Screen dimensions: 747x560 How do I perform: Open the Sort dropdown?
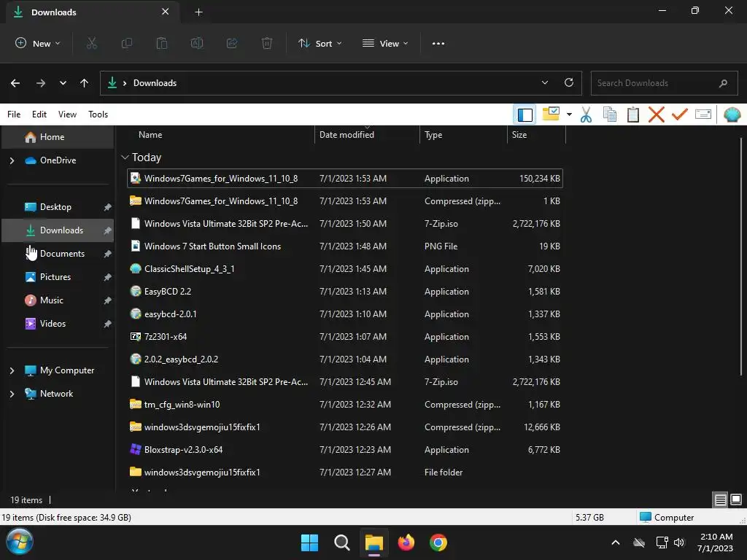[320, 43]
